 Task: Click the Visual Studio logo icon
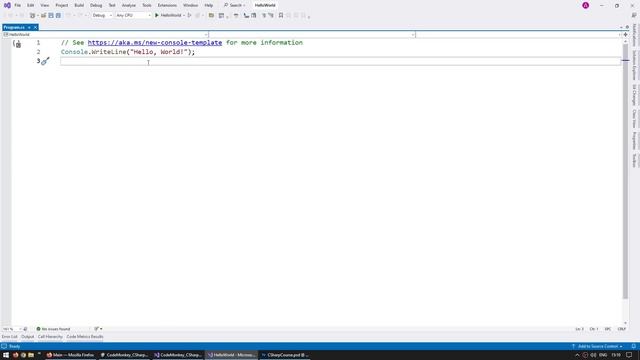pyautogui.click(x=7, y=5)
